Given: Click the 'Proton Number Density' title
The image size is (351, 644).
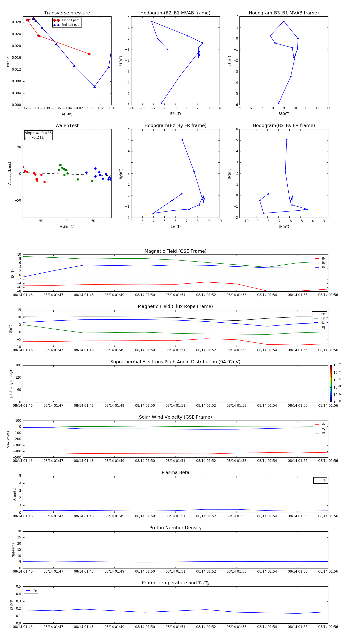Looking at the screenshot, I should point(175,528).
